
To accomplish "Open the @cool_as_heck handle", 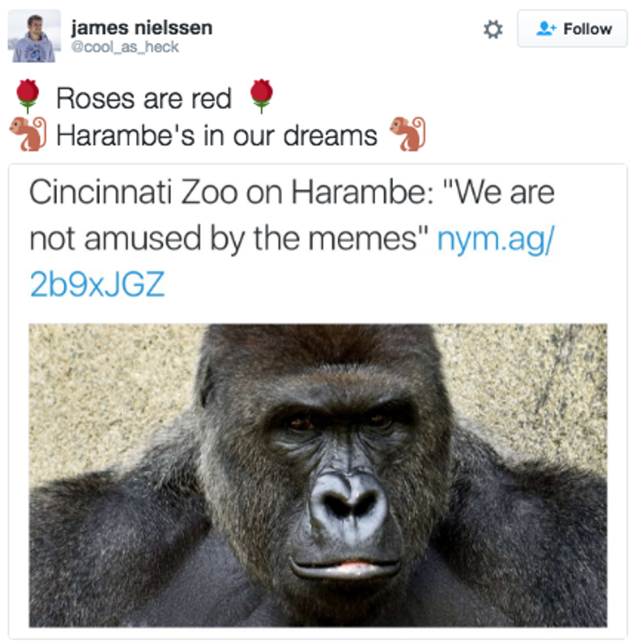I will pos(125,47).
